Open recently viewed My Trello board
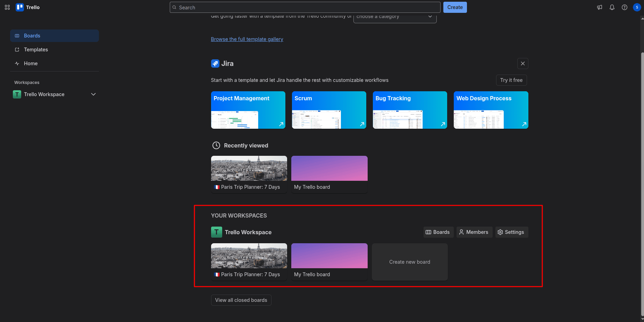 click(x=329, y=175)
